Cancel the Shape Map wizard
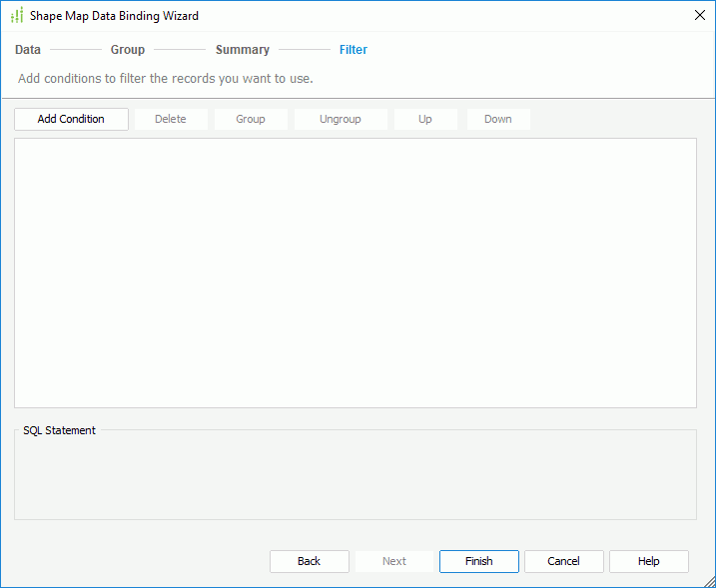Viewport: 716px width, 588px height. tap(564, 561)
